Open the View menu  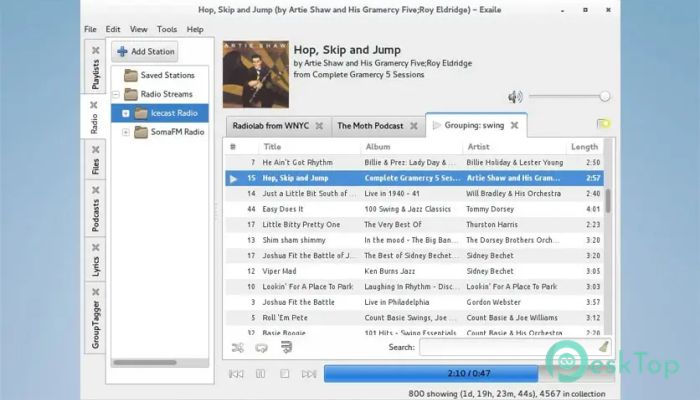(138, 29)
